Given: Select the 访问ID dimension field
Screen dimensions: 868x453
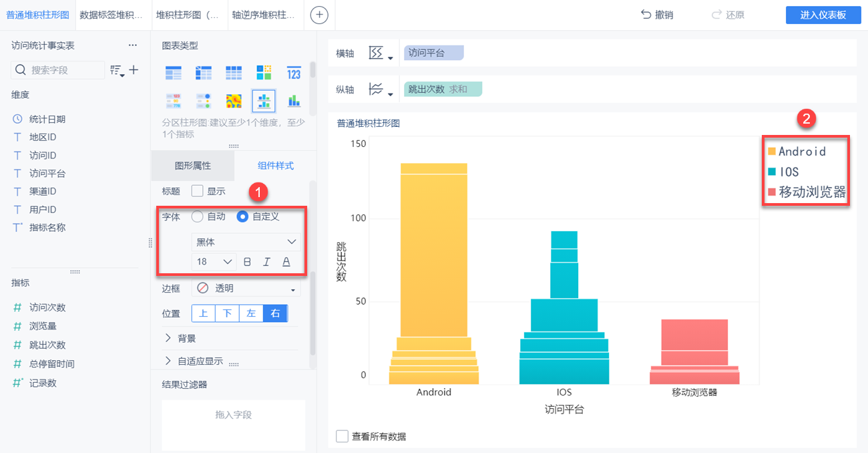Looking at the screenshot, I should click(43, 155).
